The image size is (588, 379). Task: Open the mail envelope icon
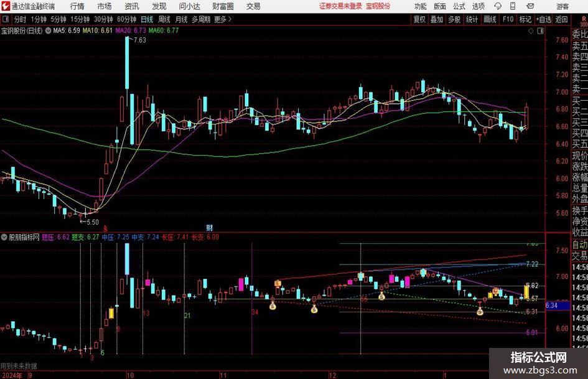530,6
